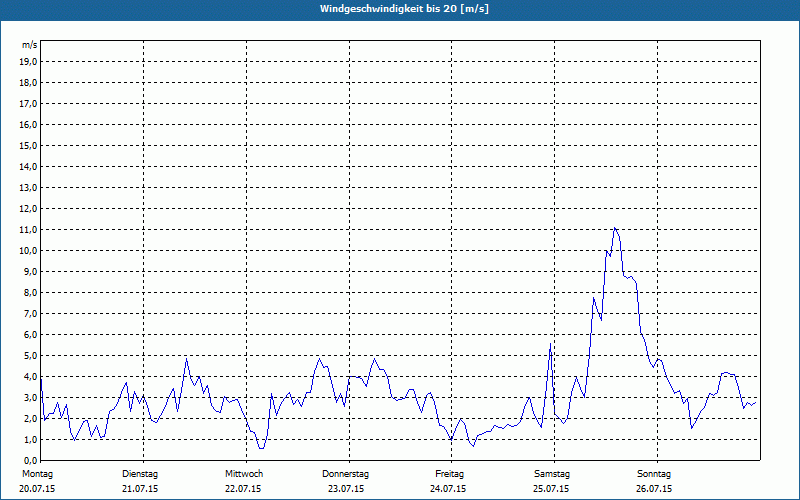Select the 12,0 y-axis label
Image resolution: width=800 pixels, height=500 pixels.
pyautogui.click(x=28, y=209)
